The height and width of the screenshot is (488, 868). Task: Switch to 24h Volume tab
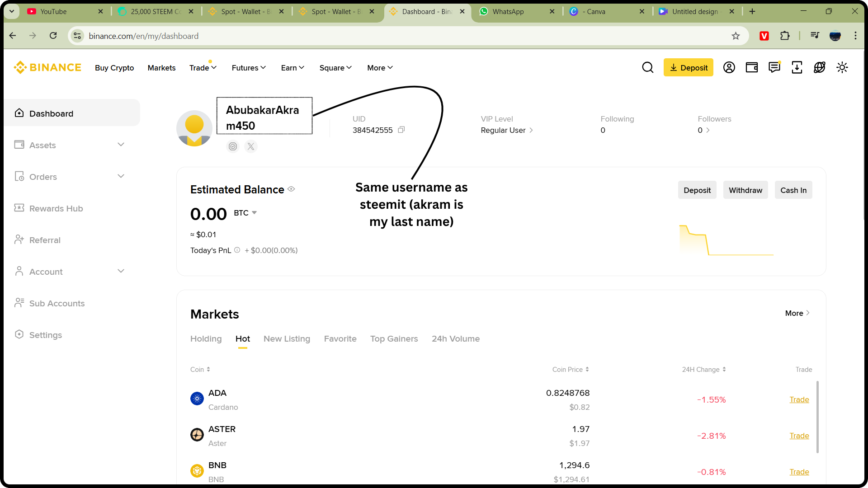point(455,339)
